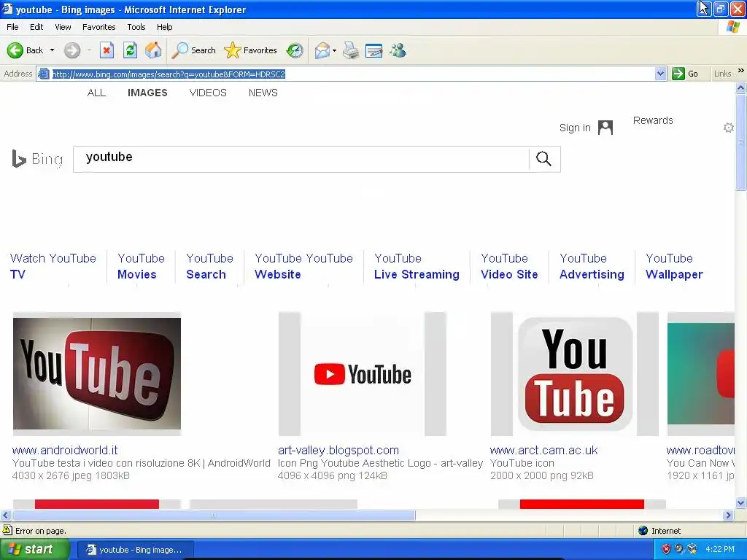Viewport: 747px width, 560px height.
Task: Click red security shield tray icon
Action: click(x=666, y=549)
